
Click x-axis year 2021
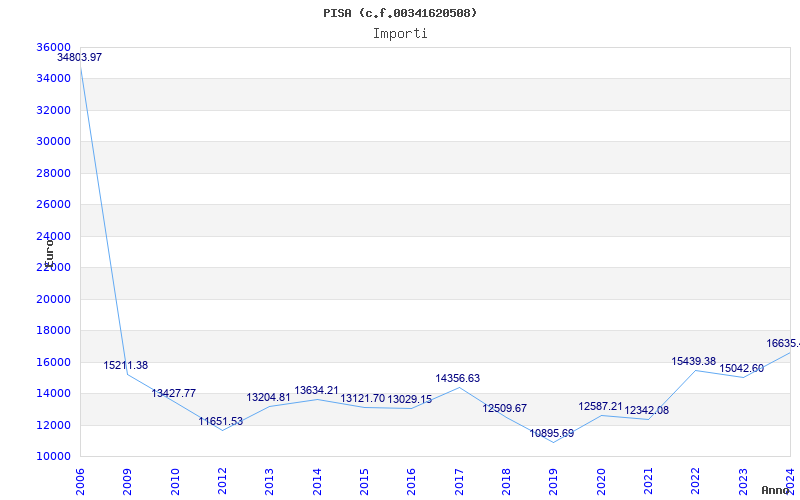pos(648,482)
